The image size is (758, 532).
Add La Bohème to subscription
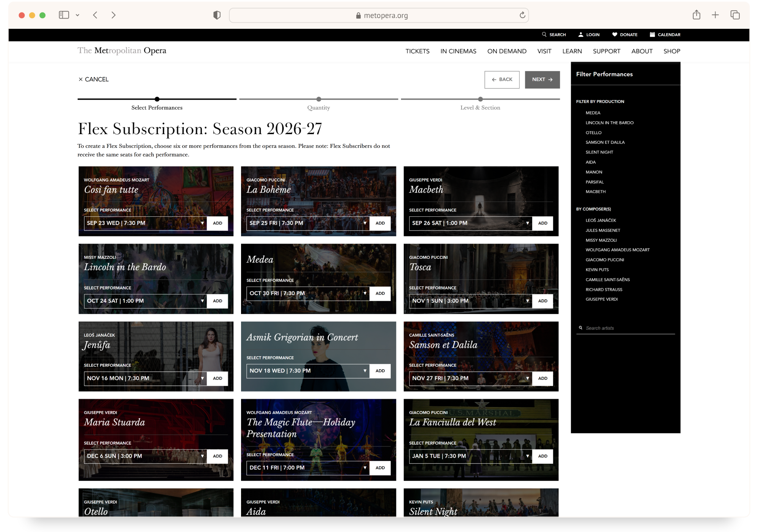point(380,223)
